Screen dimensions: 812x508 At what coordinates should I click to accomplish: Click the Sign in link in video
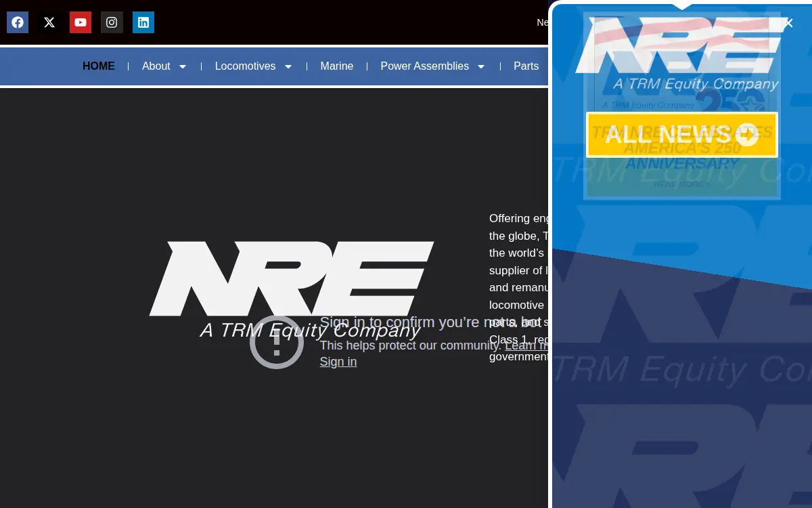tap(338, 362)
